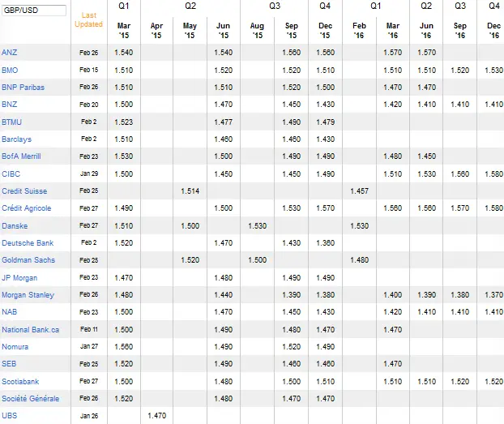
Task: Open the Goldman Sachs link
Action: 28,260
